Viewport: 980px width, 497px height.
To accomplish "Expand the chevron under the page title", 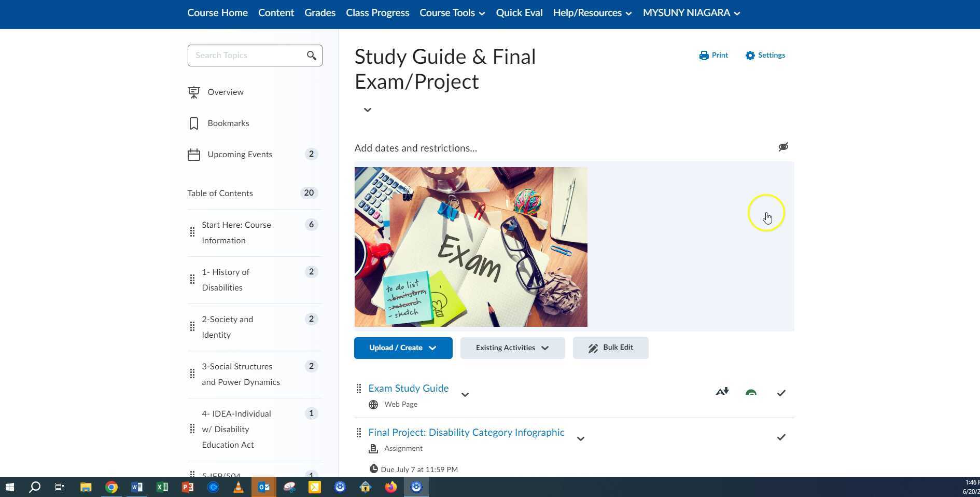I will pos(367,110).
